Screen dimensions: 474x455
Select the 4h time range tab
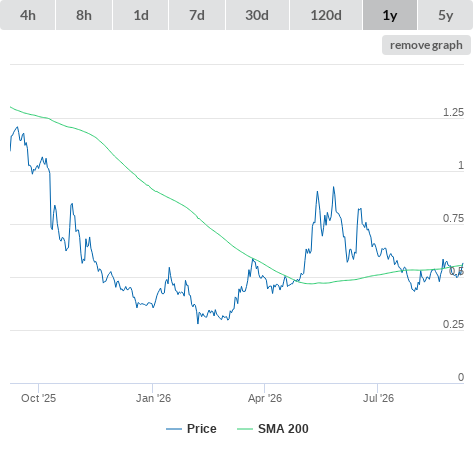[28, 15]
